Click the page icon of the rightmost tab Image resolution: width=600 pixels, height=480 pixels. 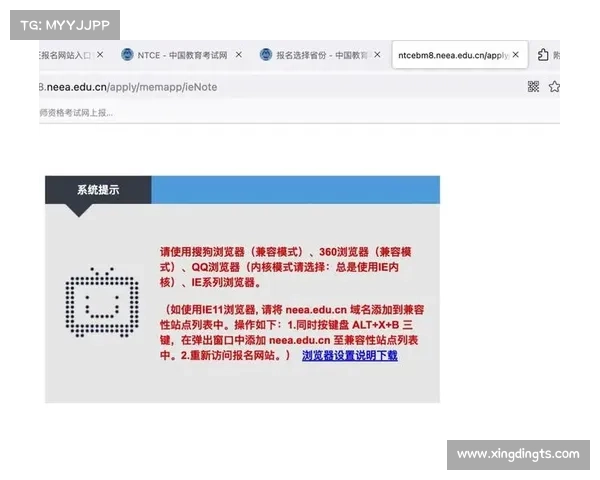click(x=543, y=55)
